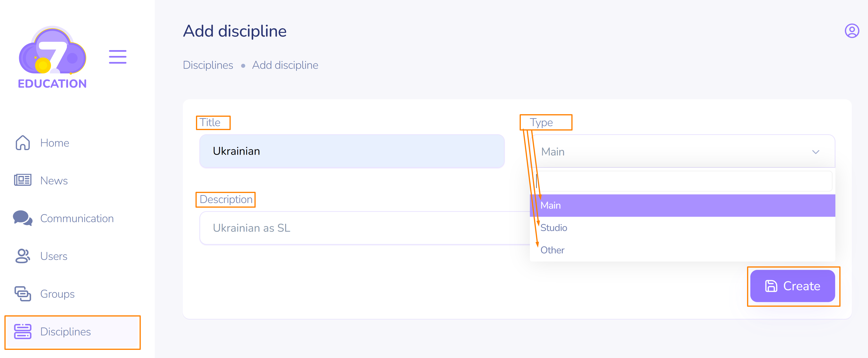Click the Home house icon
This screenshot has width=868, height=358.
23,143
